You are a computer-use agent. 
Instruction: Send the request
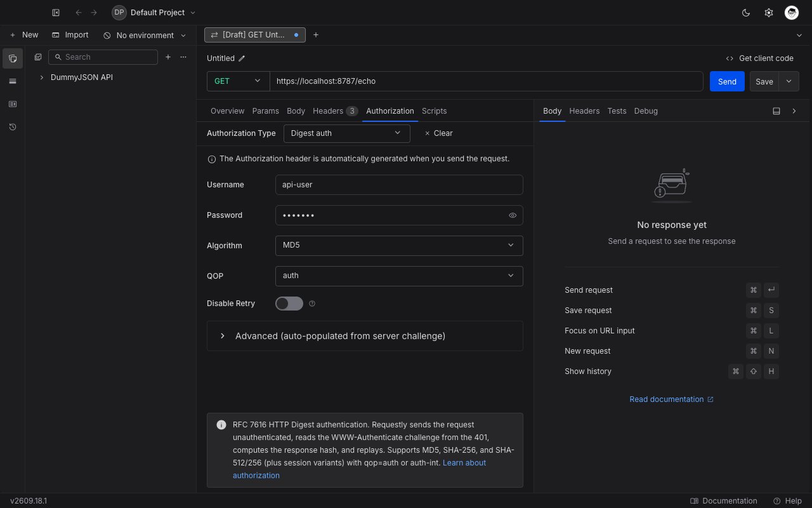pos(727,81)
